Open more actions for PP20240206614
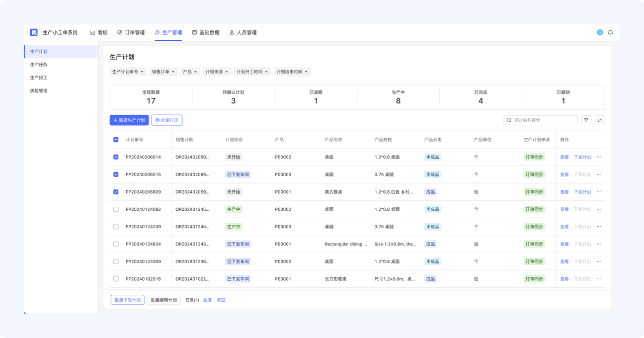Image resolution: width=644 pixels, height=338 pixels. (599, 157)
